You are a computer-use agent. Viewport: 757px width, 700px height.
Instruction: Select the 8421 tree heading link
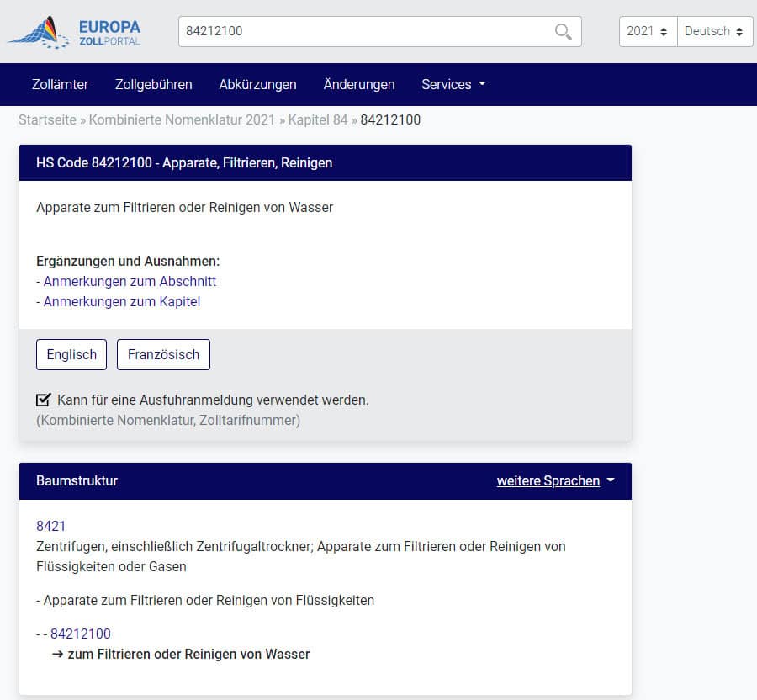pyautogui.click(x=50, y=526)
